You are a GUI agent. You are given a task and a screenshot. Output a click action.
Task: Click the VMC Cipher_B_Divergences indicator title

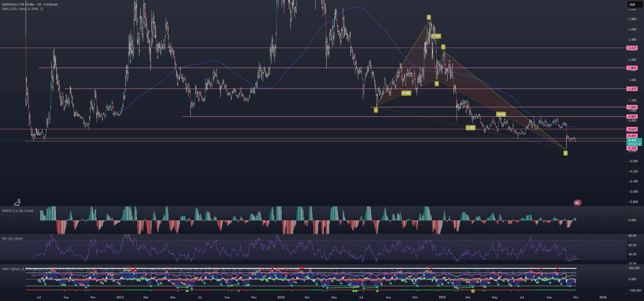23,269
